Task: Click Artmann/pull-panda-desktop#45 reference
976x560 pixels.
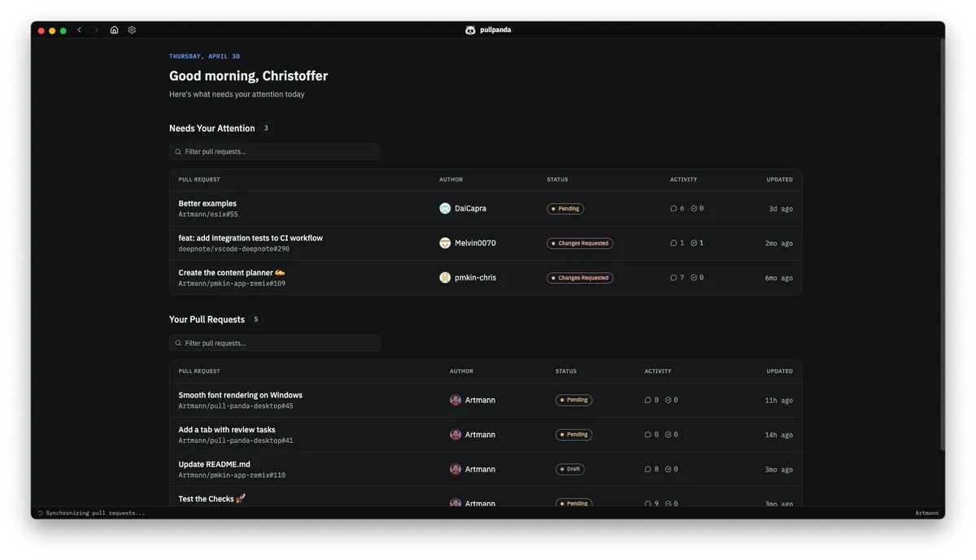Action: pos(236,406)
